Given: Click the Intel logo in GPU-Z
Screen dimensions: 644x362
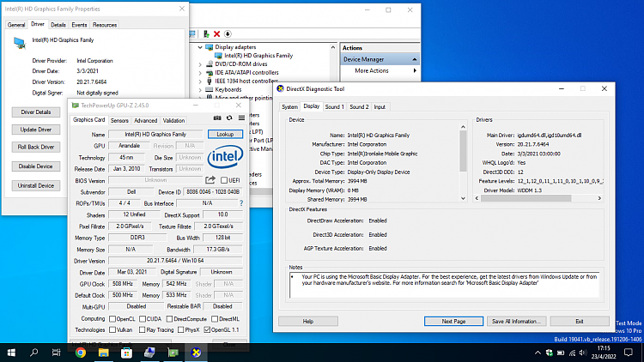Looking at the screenshot, I should pos(225,156).
